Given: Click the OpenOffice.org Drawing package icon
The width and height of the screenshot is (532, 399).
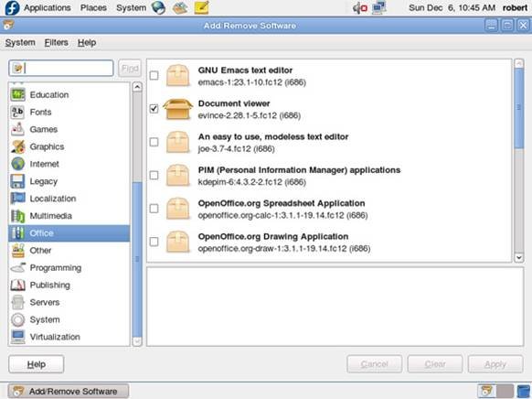Looking at the screenshot, I should pos(177,242).
